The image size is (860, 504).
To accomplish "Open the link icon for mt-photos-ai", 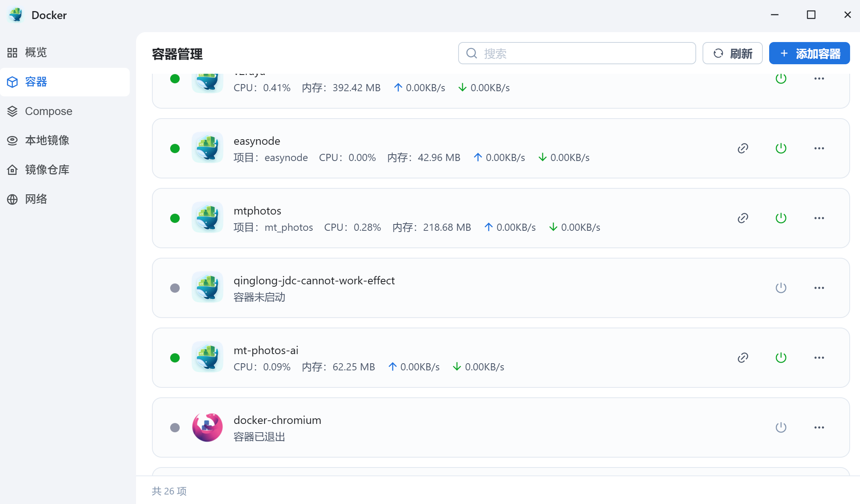I will pyautogui.click(x=743, y=358).
